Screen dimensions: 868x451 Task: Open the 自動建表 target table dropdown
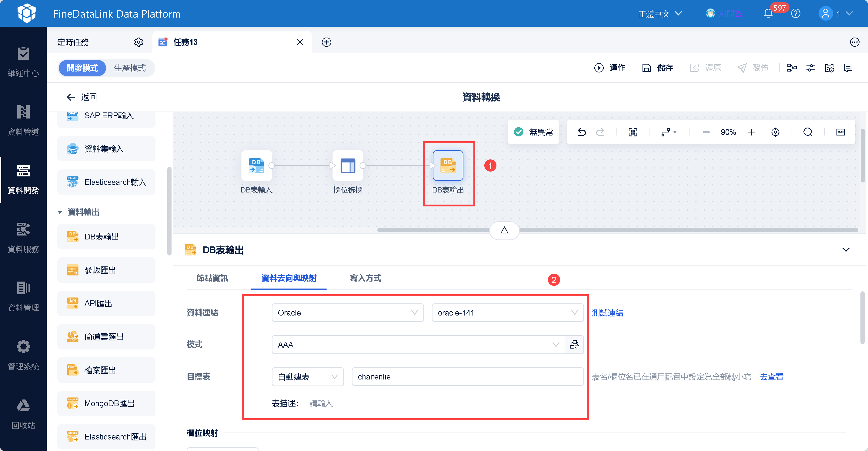coord(307,376)
